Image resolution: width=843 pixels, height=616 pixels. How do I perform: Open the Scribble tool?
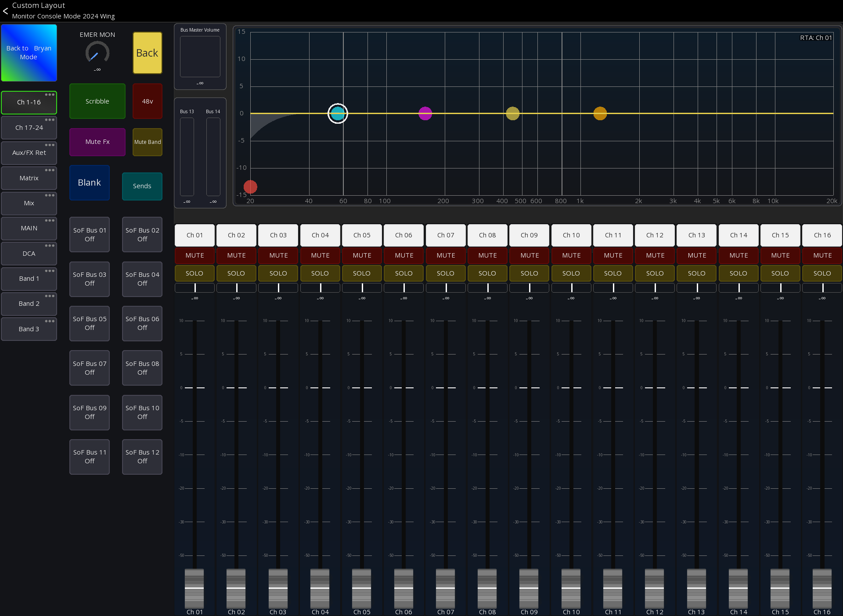point(97,101)
